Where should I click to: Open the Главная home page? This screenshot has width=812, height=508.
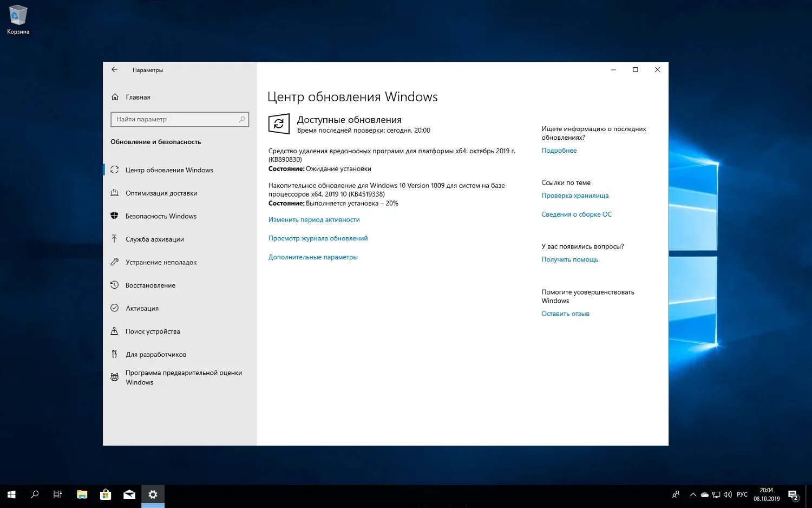pos(137,97)
